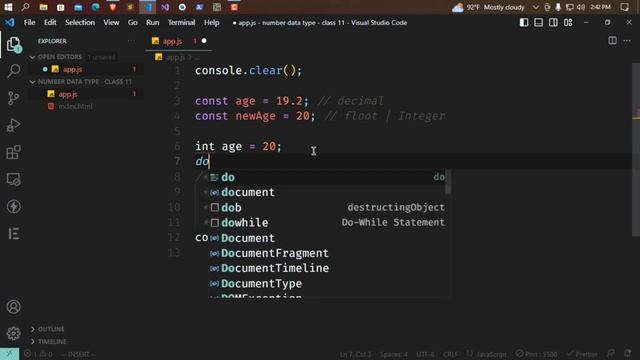Open Brave browser from the taskbar
Screen dimensions: 640x360
tap(113, 7)
